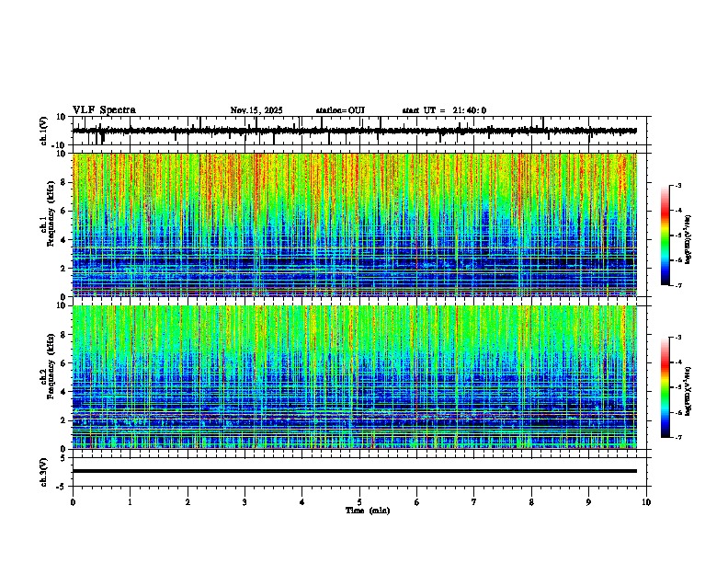Click time axis tick label "4"

(301, 502)
